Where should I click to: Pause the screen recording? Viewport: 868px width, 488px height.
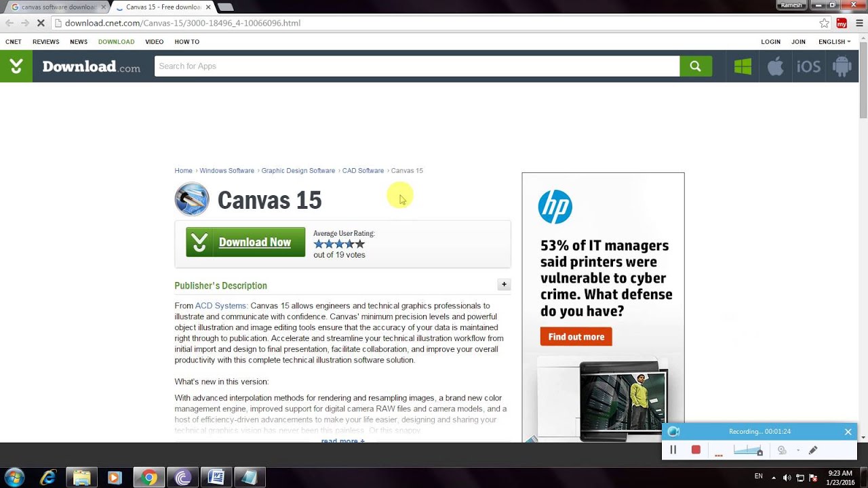coord(673,449)
